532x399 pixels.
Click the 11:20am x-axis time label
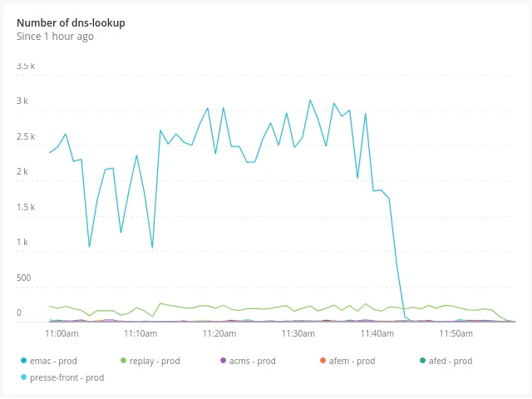219,333
